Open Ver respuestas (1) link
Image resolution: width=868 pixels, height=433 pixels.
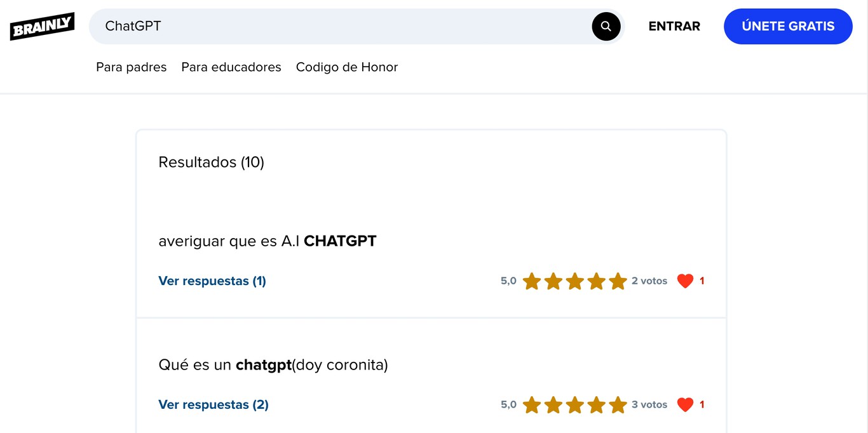212,281
